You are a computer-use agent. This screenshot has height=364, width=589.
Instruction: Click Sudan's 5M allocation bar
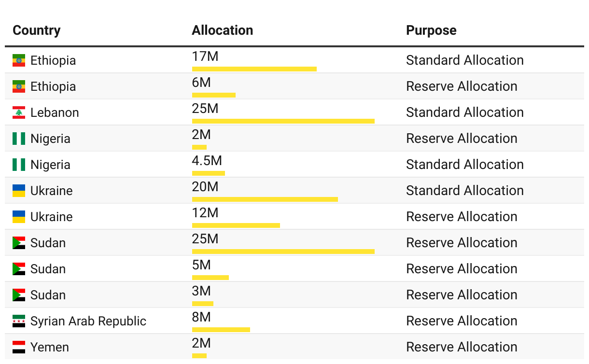(210, 278)
